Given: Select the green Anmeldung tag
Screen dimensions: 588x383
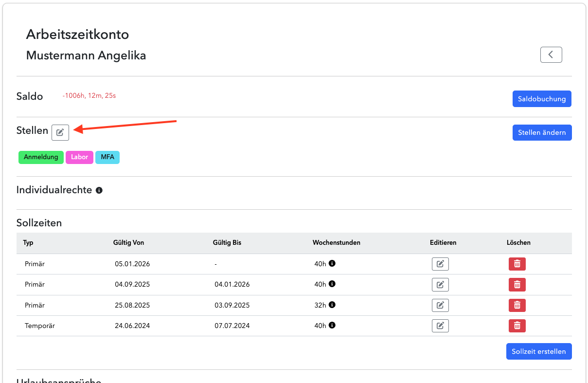Looking at the screenshot, I should tap(41, 157).
